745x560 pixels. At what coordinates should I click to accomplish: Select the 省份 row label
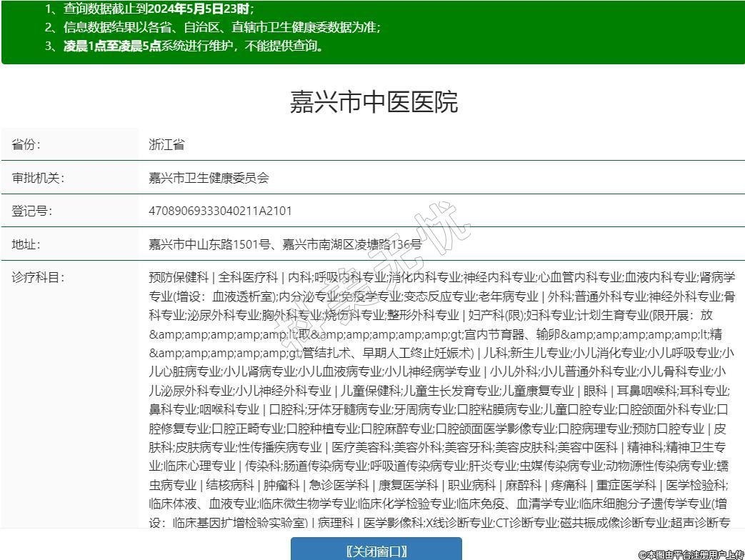coord(26,144)
